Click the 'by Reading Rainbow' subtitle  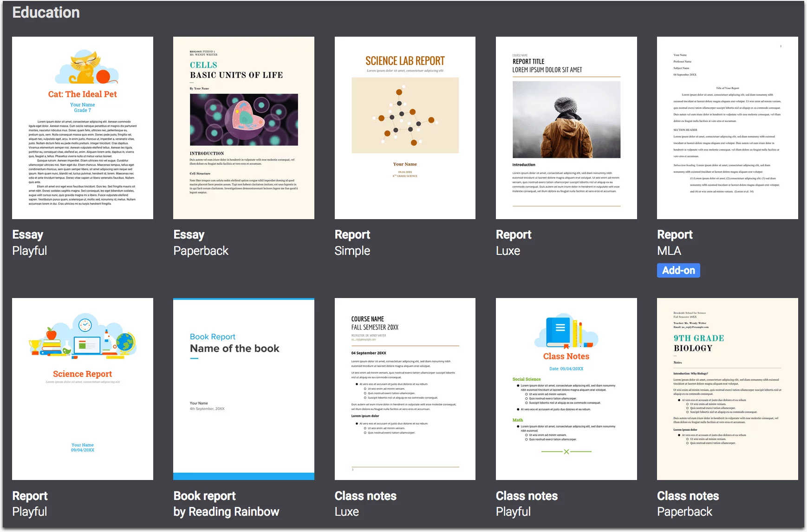(227, 512)
